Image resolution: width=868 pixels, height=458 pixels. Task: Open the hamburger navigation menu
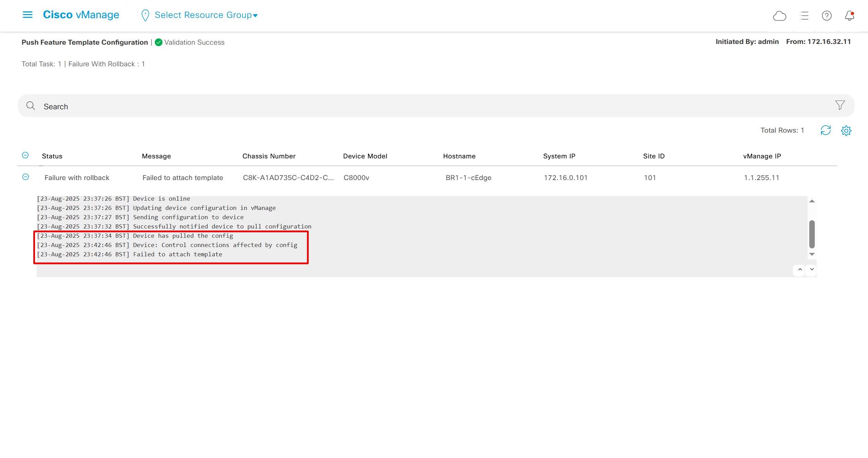[27, 15]
